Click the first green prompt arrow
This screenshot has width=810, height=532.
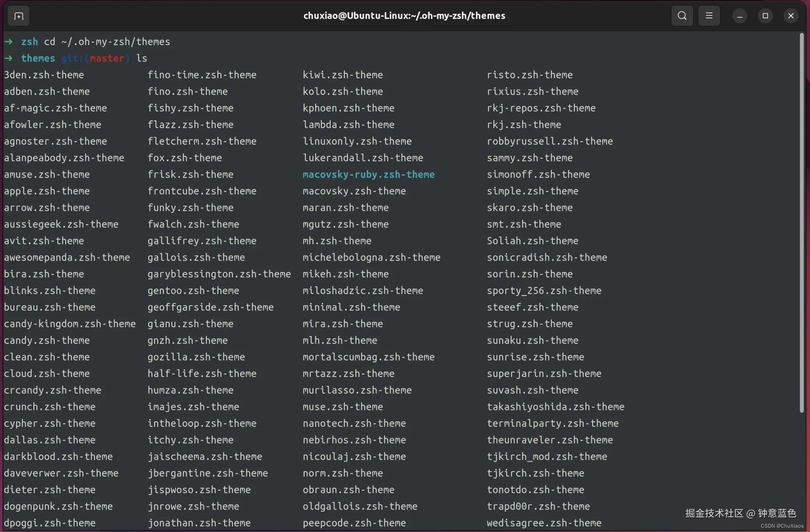click(x=9, y=42)
